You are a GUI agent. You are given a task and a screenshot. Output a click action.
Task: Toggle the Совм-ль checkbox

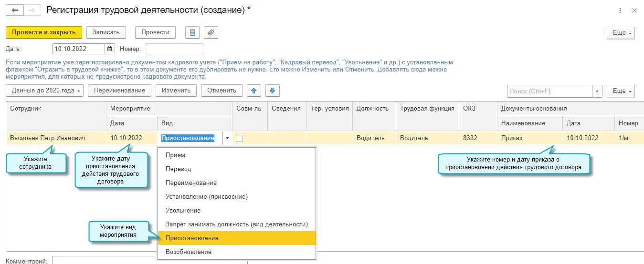click(240, 138)
